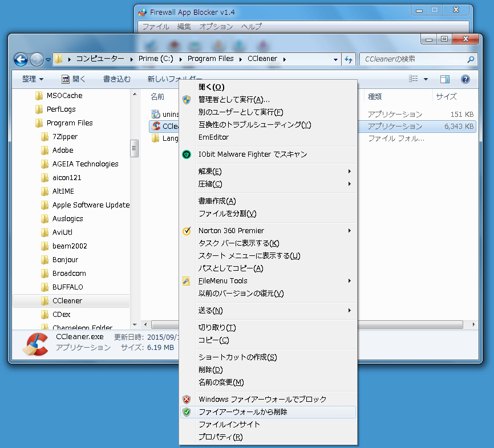The width and height of the screenshot is (494, 448).
Task: Click the refresh button beside address bar
Action: pyautogui.click(x=349, y=59)
